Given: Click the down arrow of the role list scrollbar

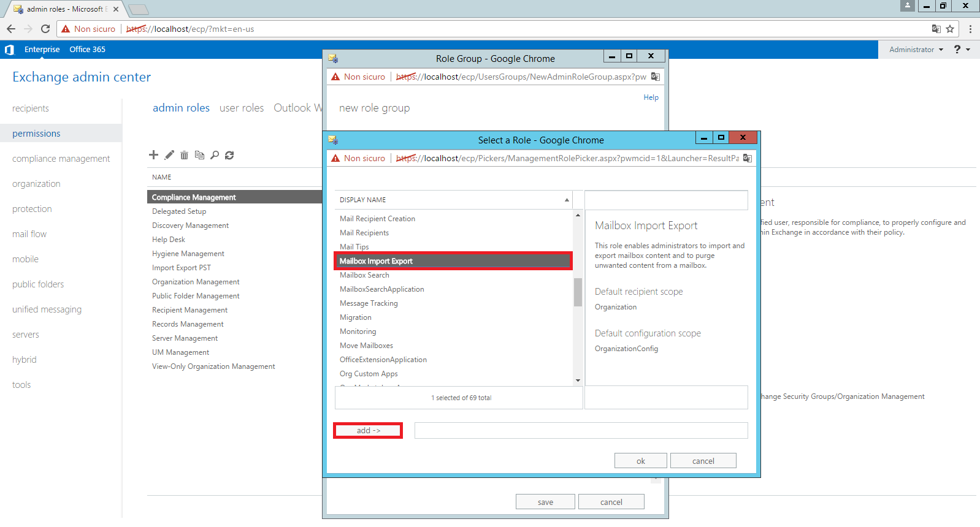Looking at the screenshot, I should 578,381.
